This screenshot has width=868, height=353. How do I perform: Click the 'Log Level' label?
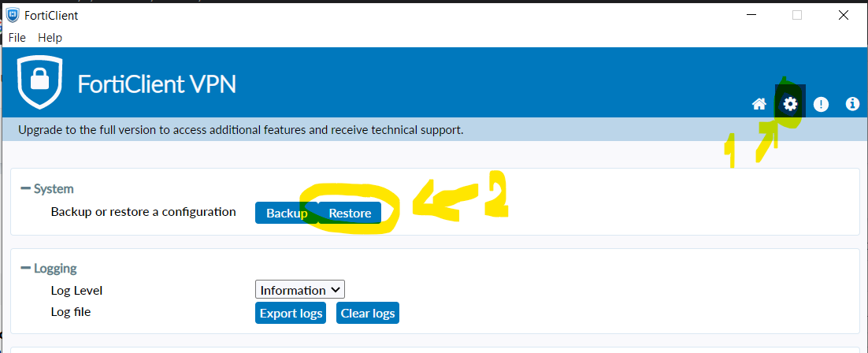coord(76,290)
